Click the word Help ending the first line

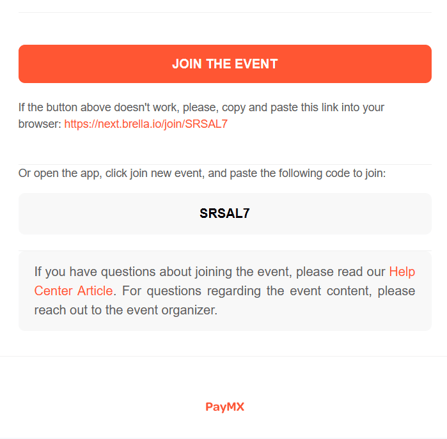tap(402, 272)
